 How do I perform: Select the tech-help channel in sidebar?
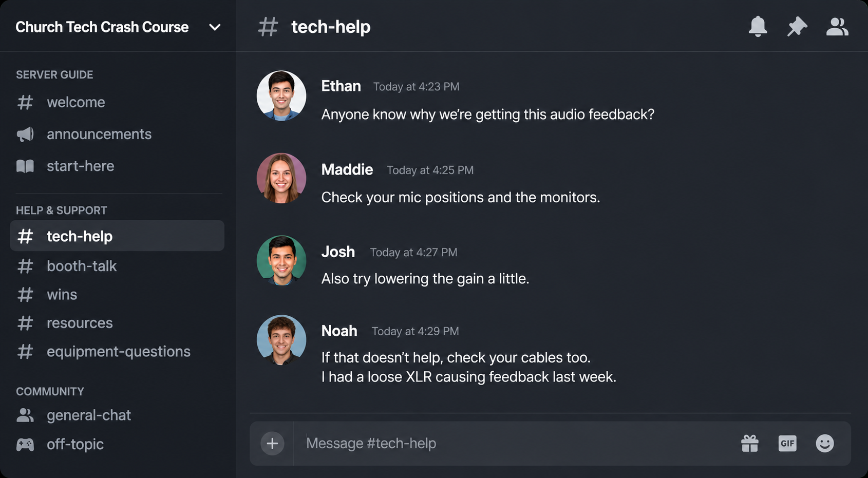[117, 236]
